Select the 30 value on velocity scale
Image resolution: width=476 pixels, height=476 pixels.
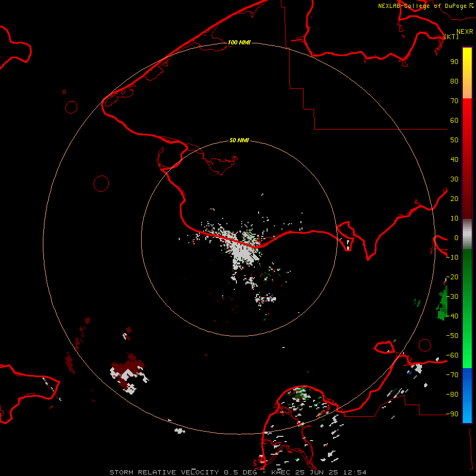pyautogui.click(x=454, y=179)
